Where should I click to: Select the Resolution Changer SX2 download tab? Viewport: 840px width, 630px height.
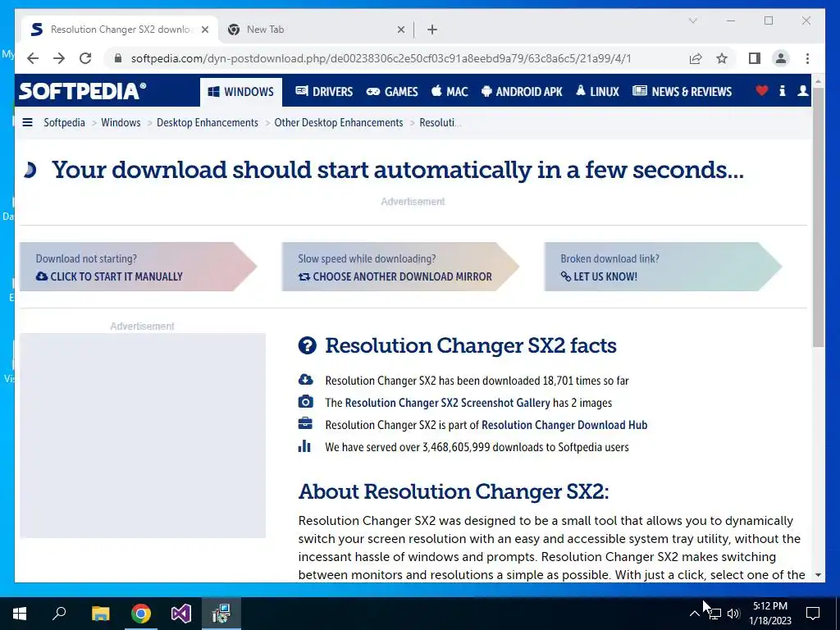(x=120, y=30)
